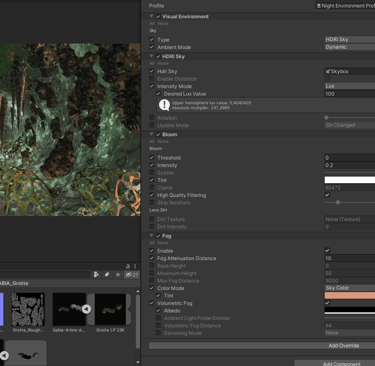Click the Fog Attenuation Distance field showing 10
Image resolution: width=375 pixels, height=366 pixels.
pyautogui.click(x=350, y=258)
